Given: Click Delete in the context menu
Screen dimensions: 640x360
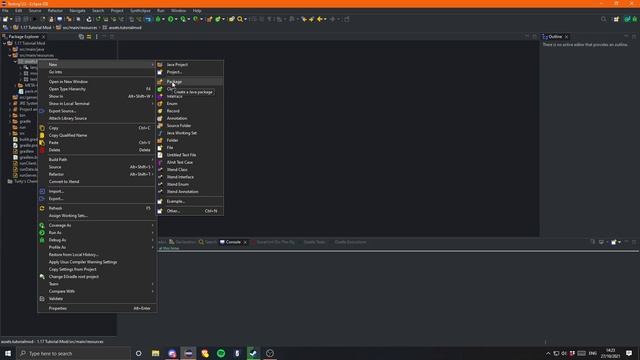Looking at the screenshot, I should tap(97, 150).
